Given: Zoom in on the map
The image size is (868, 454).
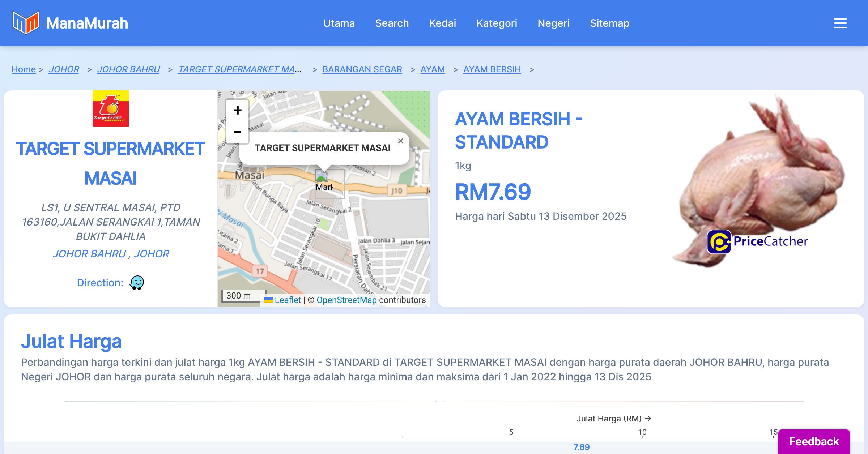Looking at the screenshot, I should point(237,111).
